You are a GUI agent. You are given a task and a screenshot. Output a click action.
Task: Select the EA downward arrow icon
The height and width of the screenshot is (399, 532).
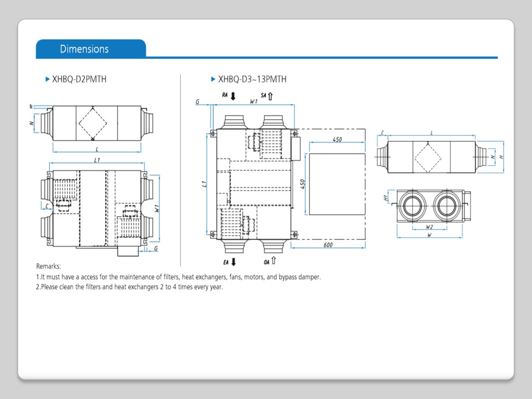(x=233, y=262)
